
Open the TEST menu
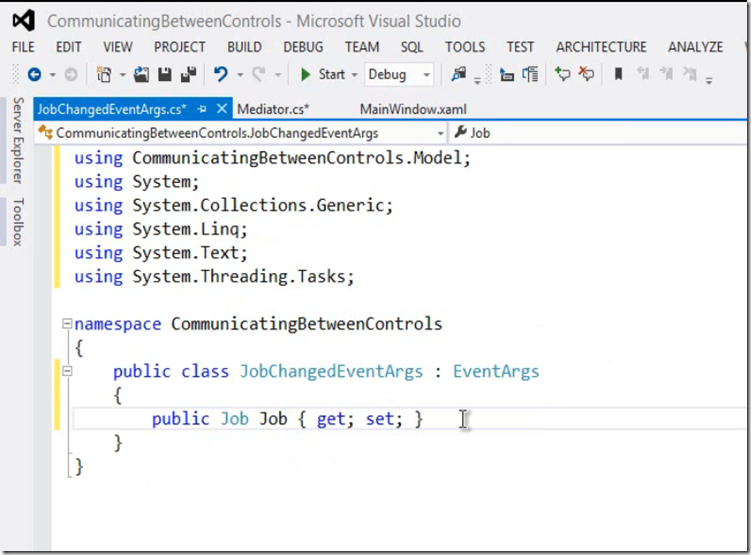pyautogui.click(x=520, y=47)
